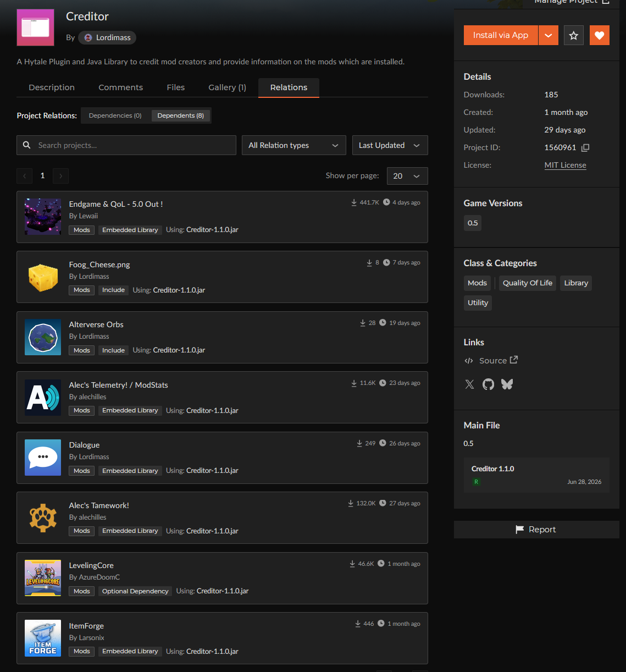This screenshot has width=626, height=672.
Task: Open the Dialogue speech bubble icon
Action: point(43,458)
